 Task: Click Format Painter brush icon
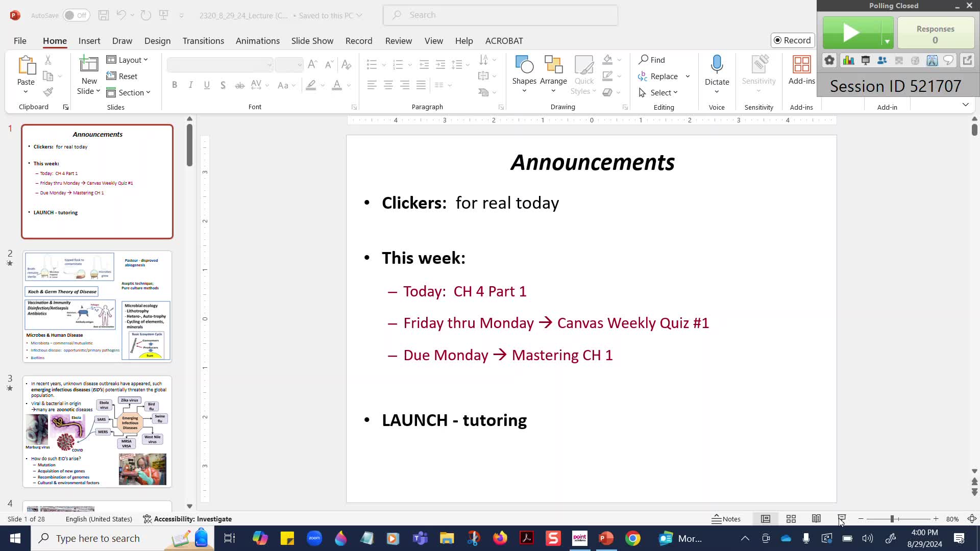click(x=48, y=92)
